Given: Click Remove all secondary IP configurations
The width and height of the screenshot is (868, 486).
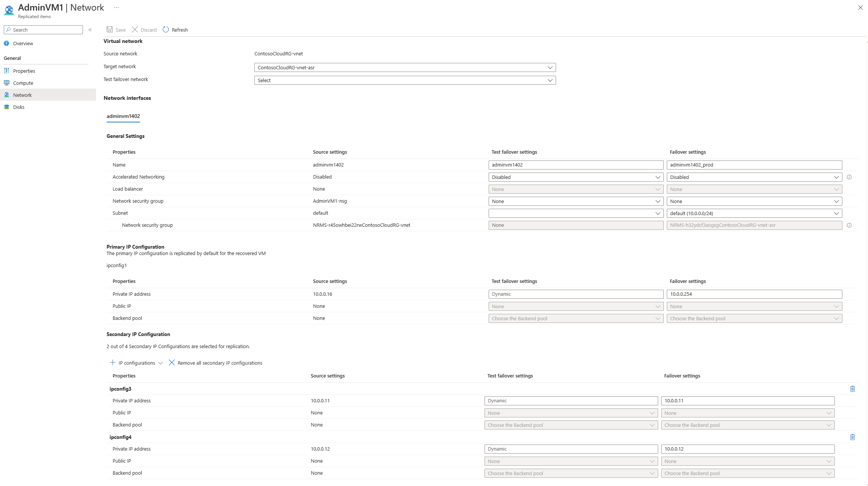Looking at the screenshot, I should tap(215, 362).
